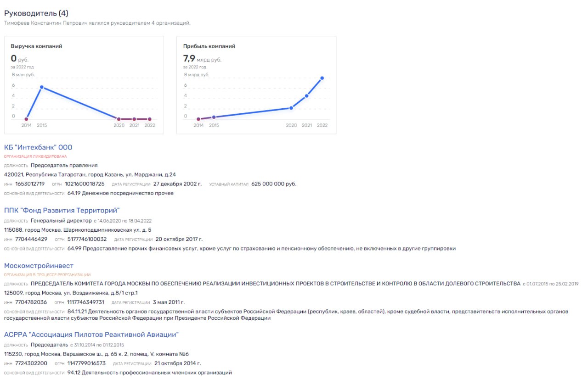Click the 2020 point on profit chart
Screen dimensions: 588x379
tap(291, 108)
